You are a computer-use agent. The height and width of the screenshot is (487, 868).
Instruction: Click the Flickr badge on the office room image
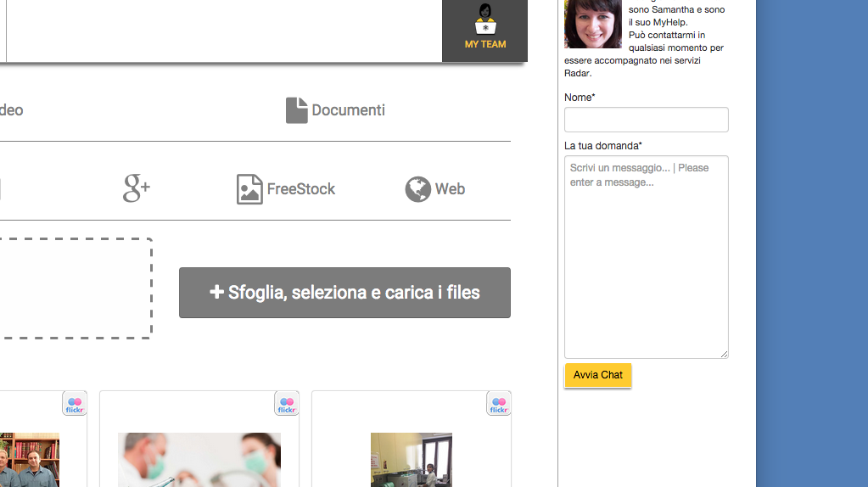[x=499, y=404]
